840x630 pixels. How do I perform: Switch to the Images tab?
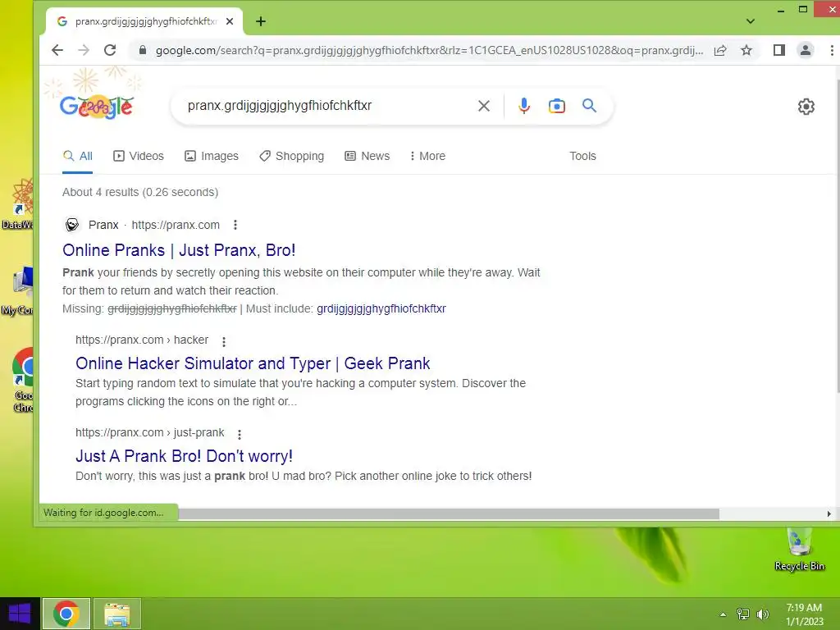point(212,156)
